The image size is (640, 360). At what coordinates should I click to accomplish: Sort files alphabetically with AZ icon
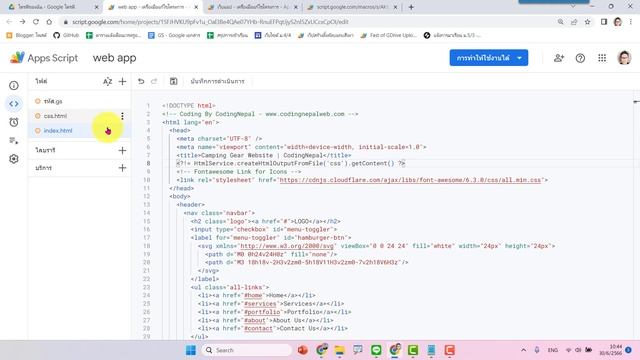coord(107,81)
